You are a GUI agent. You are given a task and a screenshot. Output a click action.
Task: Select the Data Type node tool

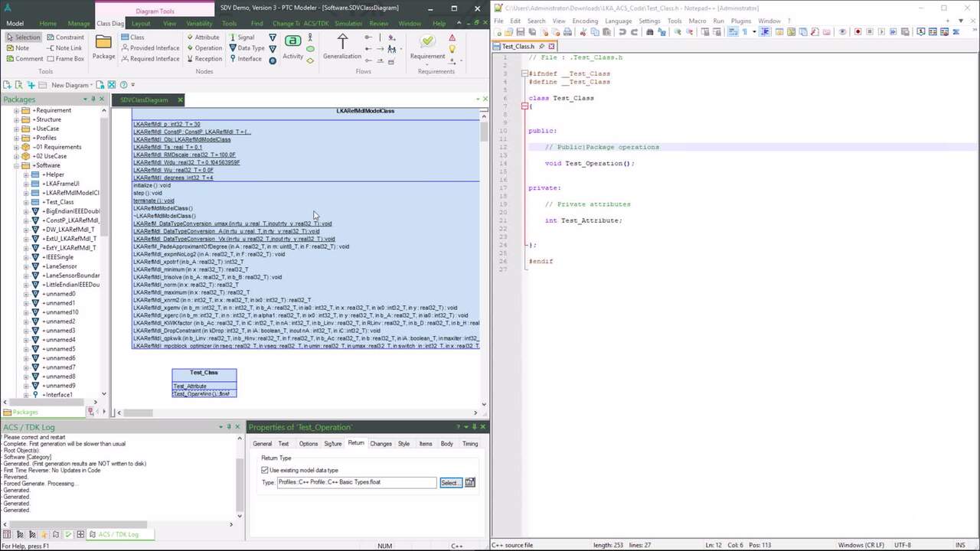pyautogui.click(x=245, y=47)
